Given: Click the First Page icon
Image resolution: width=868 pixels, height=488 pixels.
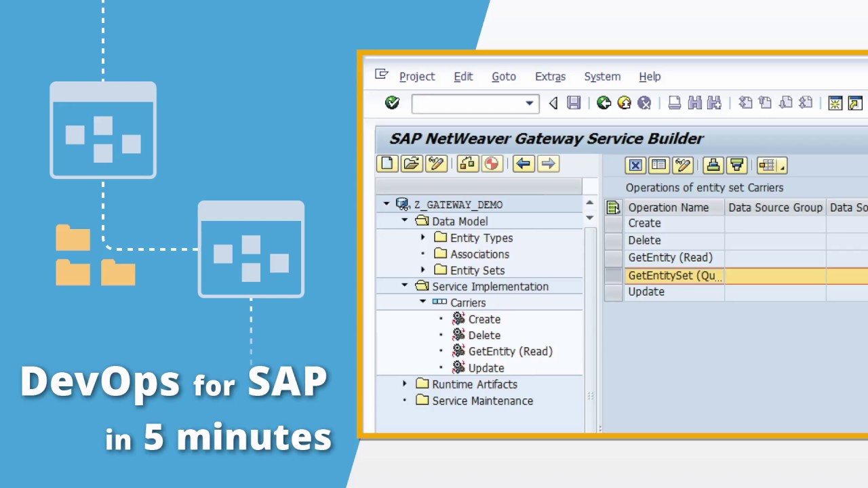Looking at the screenshot, I should (x=745, y=103).
